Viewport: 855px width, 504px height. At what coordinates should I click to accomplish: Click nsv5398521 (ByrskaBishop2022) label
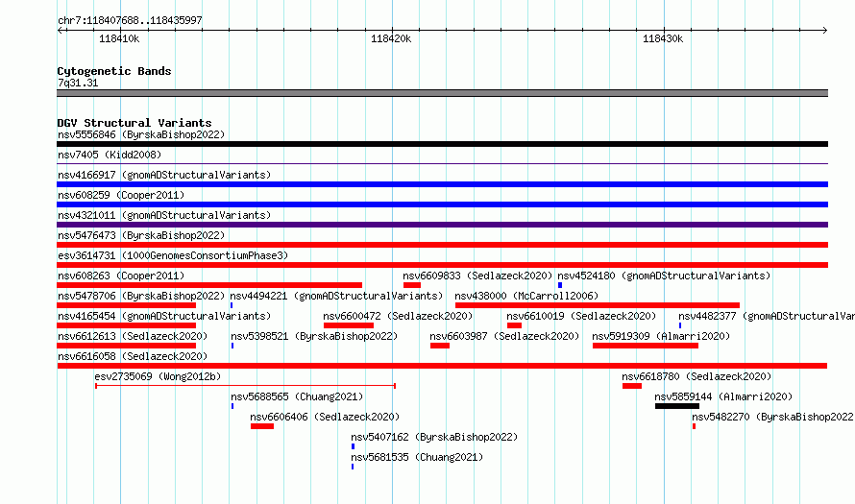click(314, 336)
